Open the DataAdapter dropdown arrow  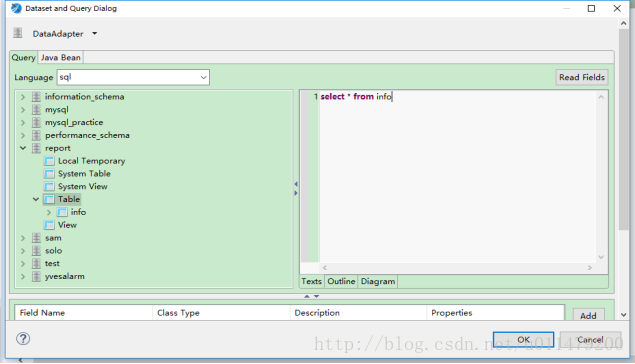(94, 34)
